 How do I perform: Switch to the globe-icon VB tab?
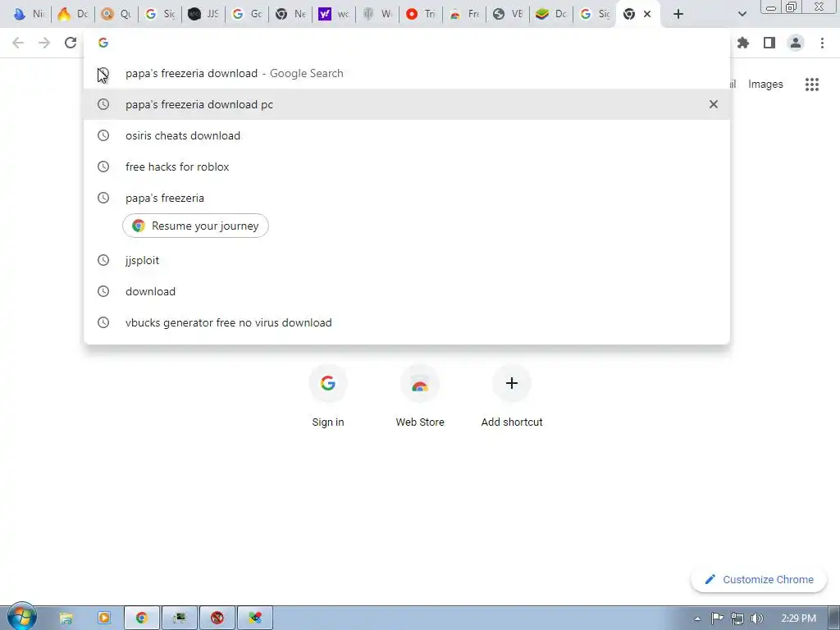507,14
